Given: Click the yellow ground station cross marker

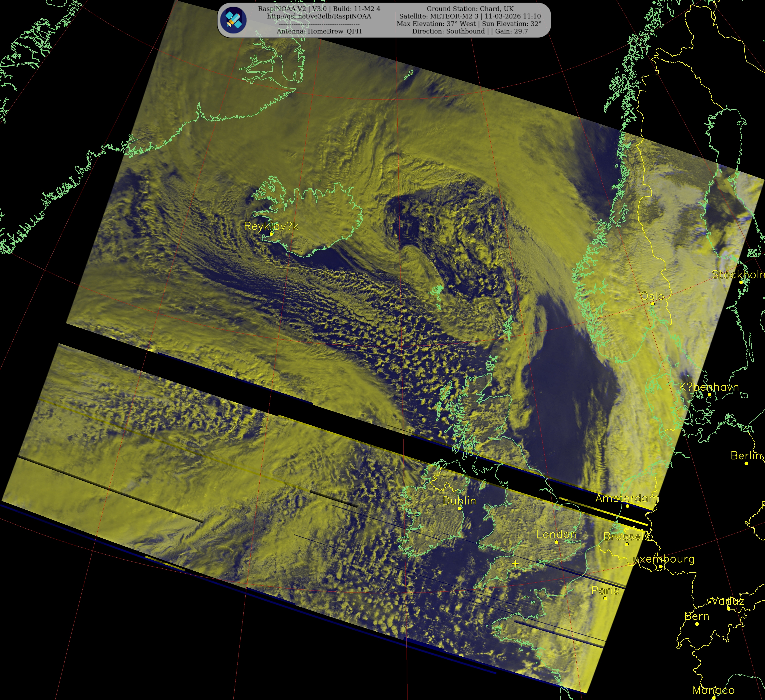Looking at the screenshot, I should pos(515,564).
